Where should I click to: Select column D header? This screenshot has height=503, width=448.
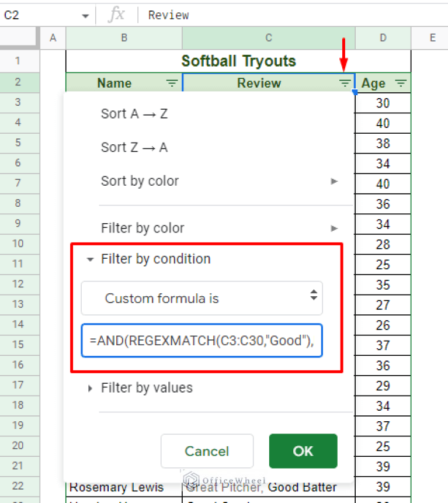383,38
